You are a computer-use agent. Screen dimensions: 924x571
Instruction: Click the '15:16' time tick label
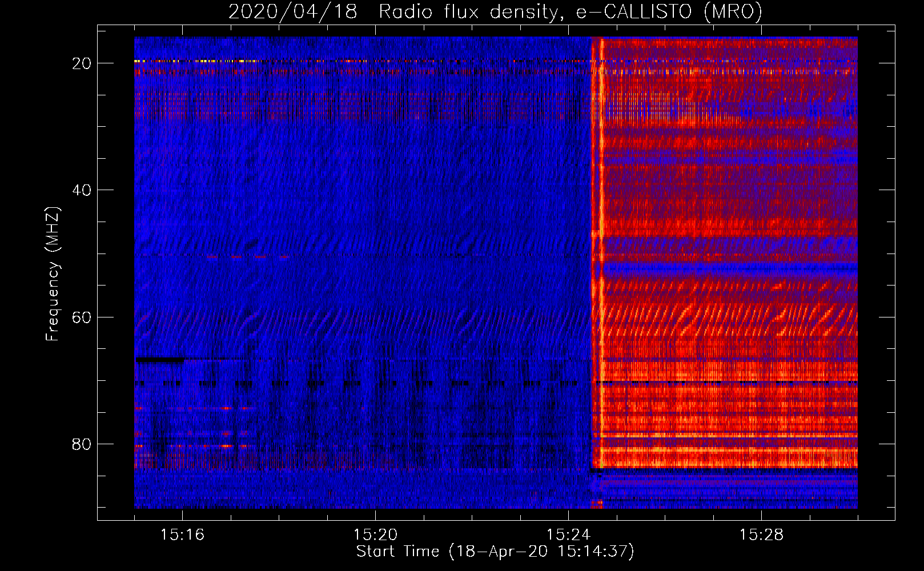(x=182, y=534)
